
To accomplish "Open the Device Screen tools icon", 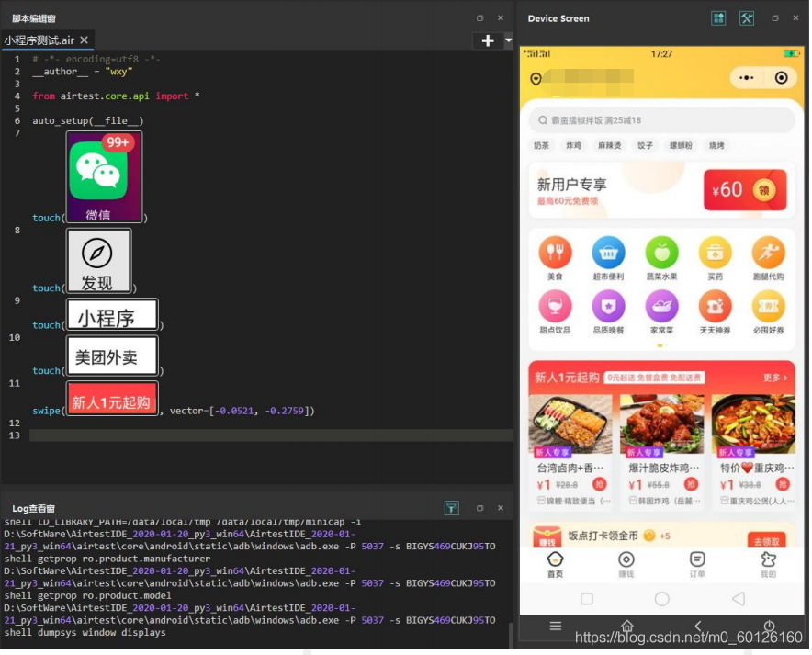I will [746, 18].
